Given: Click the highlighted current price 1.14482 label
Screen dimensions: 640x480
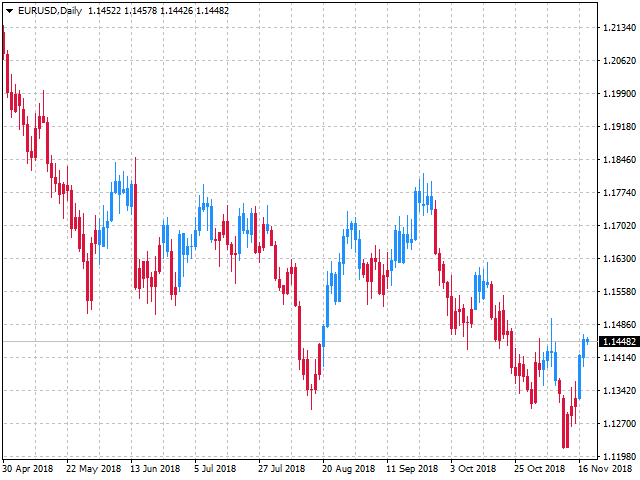Looking at the screenshot, I should [619, 342].
